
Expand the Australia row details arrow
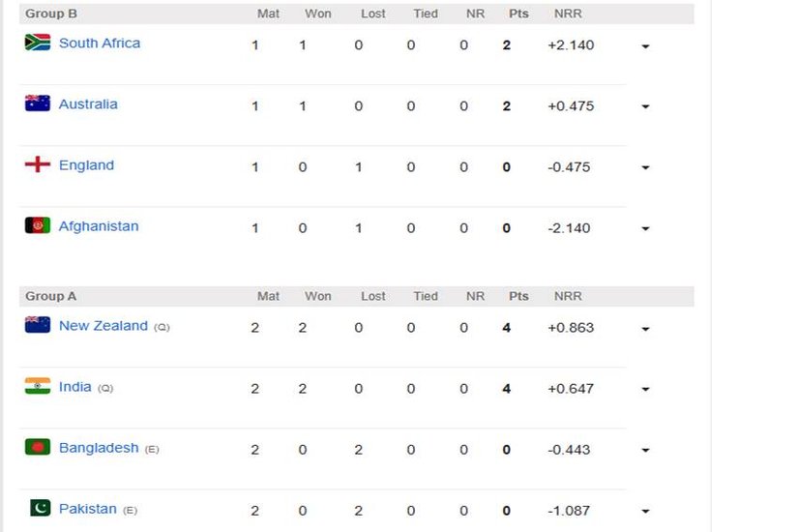pos(645,107)
